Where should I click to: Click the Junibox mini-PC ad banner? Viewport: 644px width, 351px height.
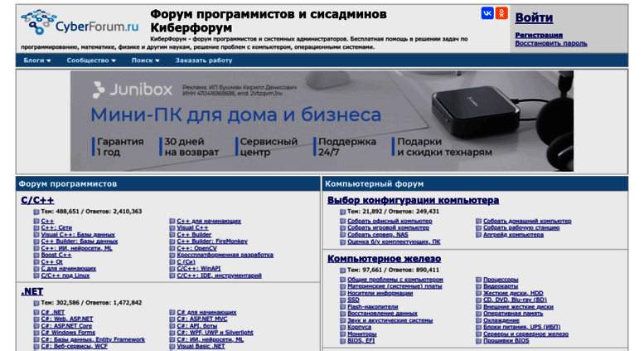pos(322,121)
